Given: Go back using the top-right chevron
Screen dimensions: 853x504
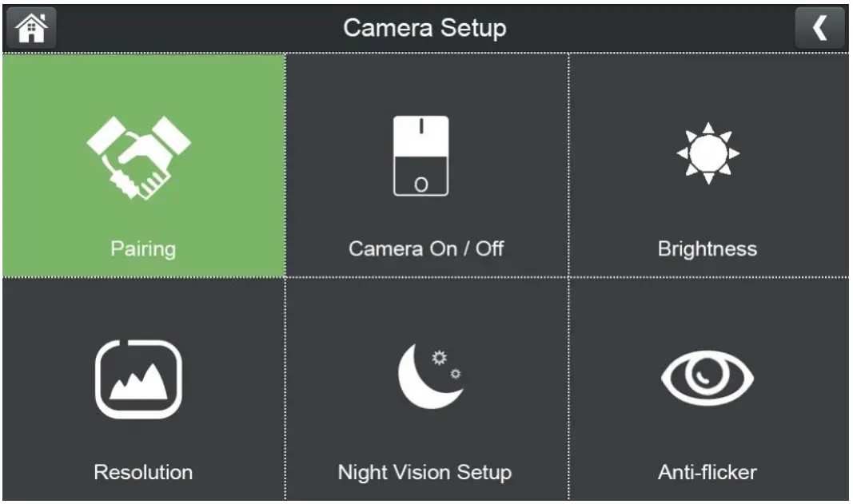Looking at the screenshot, I should pyautogui.click(x=819, y=28).
